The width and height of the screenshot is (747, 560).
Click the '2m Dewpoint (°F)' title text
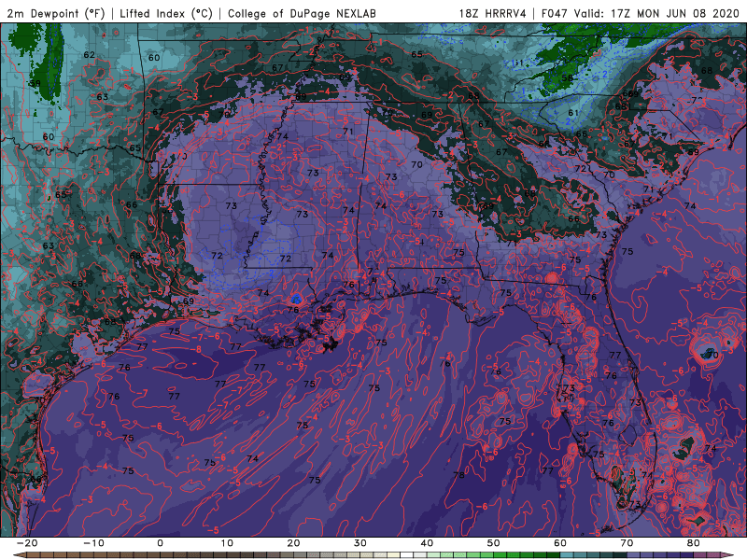tap(56, 13)
